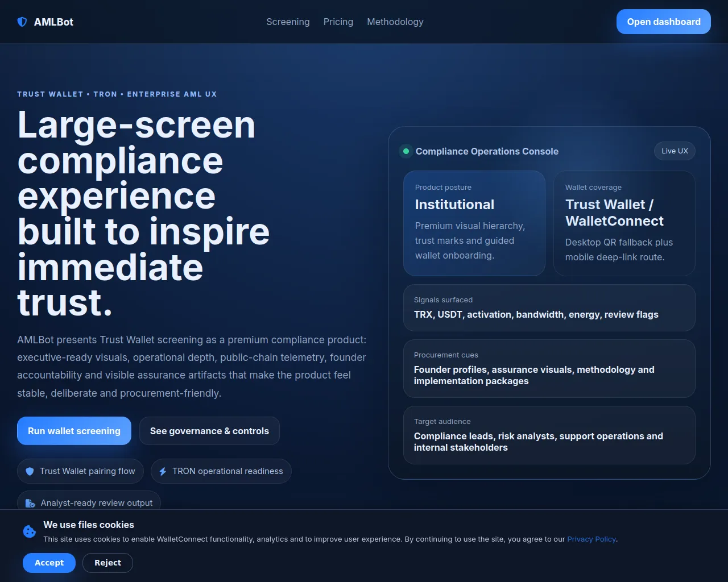Click the Signals surfaced card
728x582 pixels.
click(x=549, y=307)
